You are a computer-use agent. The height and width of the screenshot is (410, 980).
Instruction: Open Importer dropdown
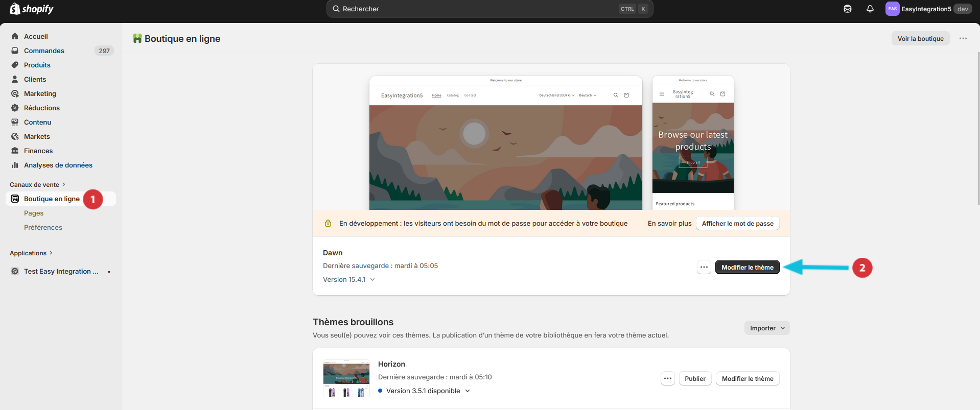click(767, 328)
